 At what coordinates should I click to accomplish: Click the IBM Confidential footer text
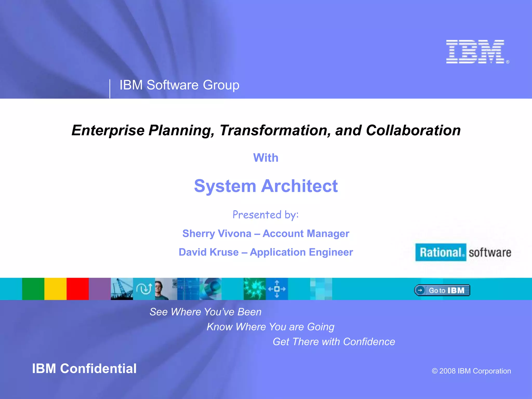pos(84,369)
